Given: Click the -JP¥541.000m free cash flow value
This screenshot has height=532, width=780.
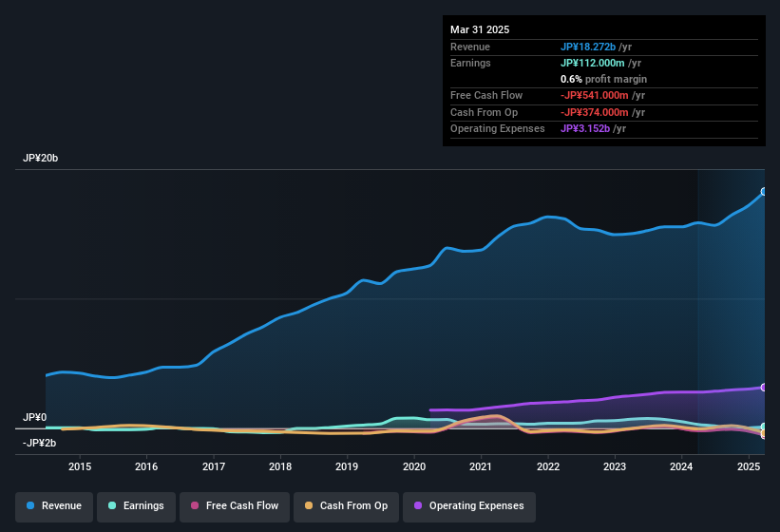Looking at the screenshot, I should [595, 95].
